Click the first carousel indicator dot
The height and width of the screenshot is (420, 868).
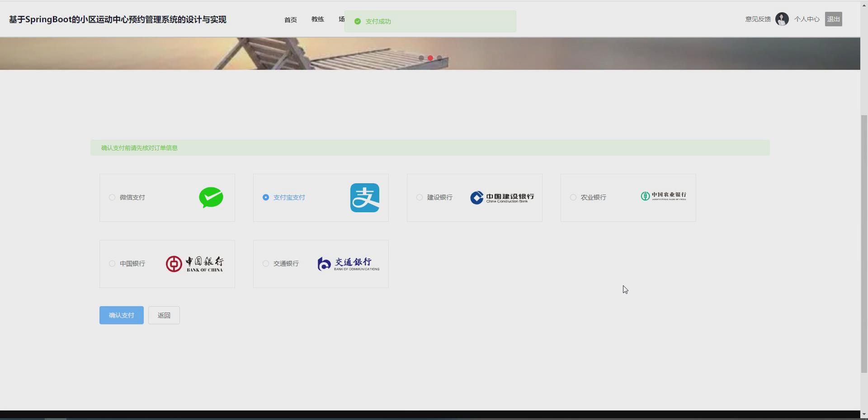coord(421,58)
